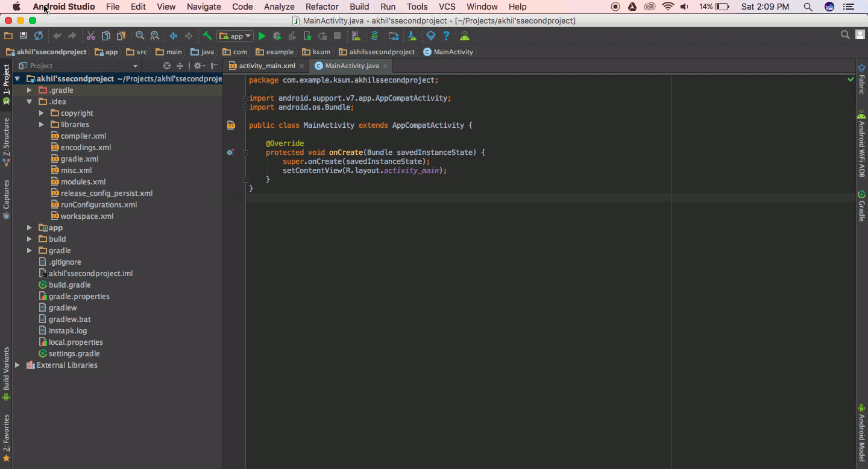Click the Cut scissors icon

(91, 36)
